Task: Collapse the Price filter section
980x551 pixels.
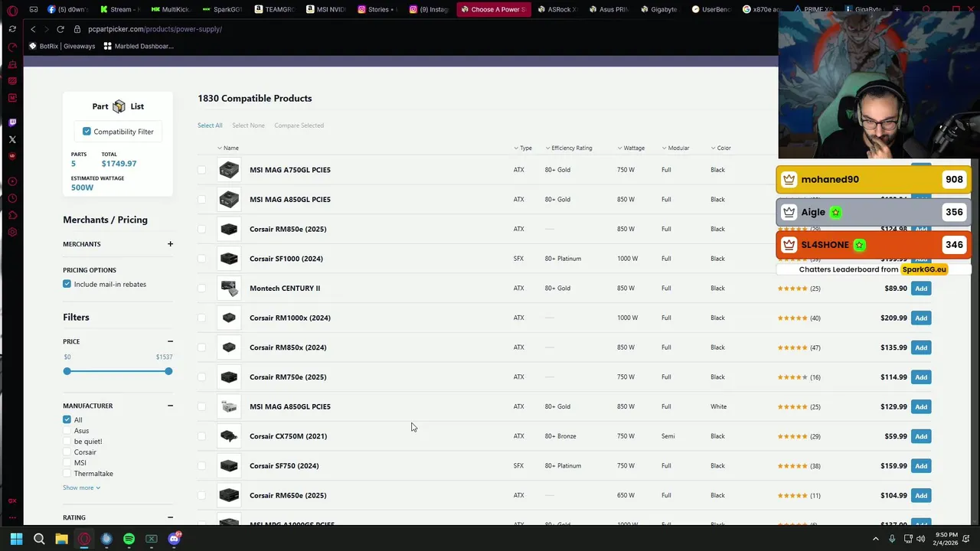Action: [x=170, y=341]
